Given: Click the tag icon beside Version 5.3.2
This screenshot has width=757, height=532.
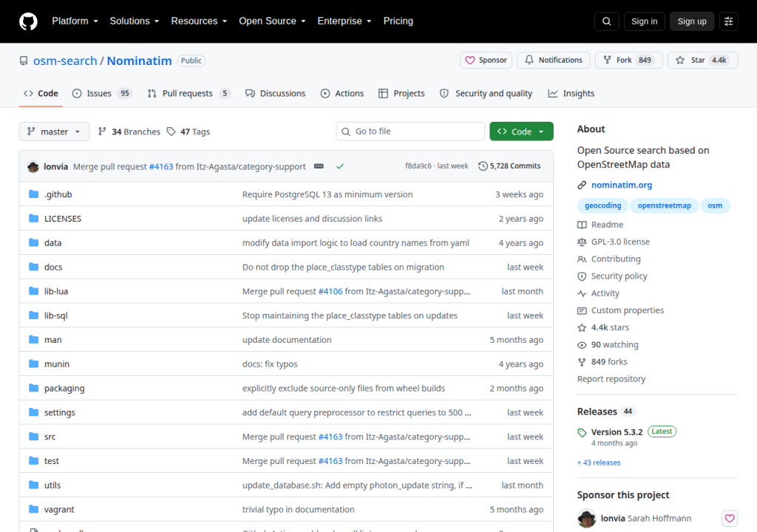Looking at the screenshot, I should click(582, 432).
